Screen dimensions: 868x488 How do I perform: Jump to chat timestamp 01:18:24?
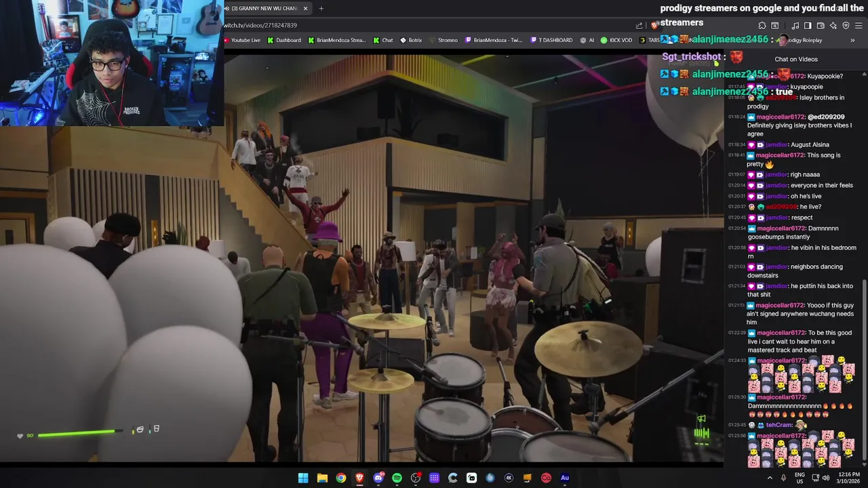click(x=736, y=117)
